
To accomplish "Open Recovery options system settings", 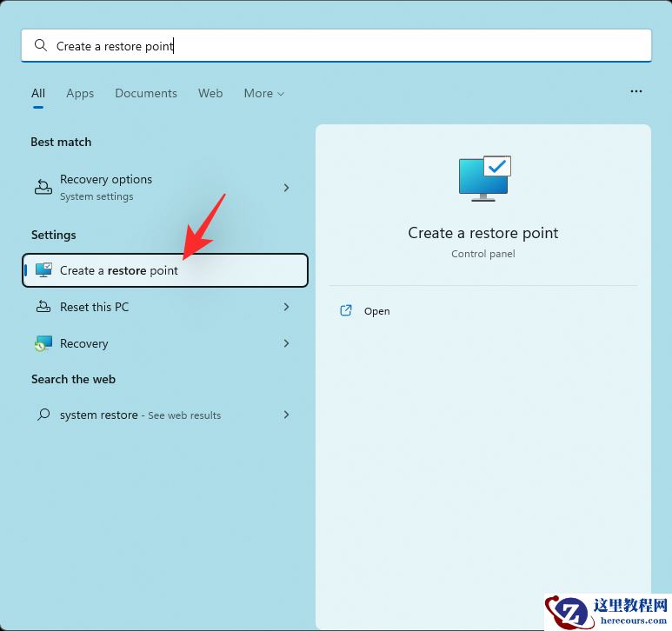I will (165, 188).
